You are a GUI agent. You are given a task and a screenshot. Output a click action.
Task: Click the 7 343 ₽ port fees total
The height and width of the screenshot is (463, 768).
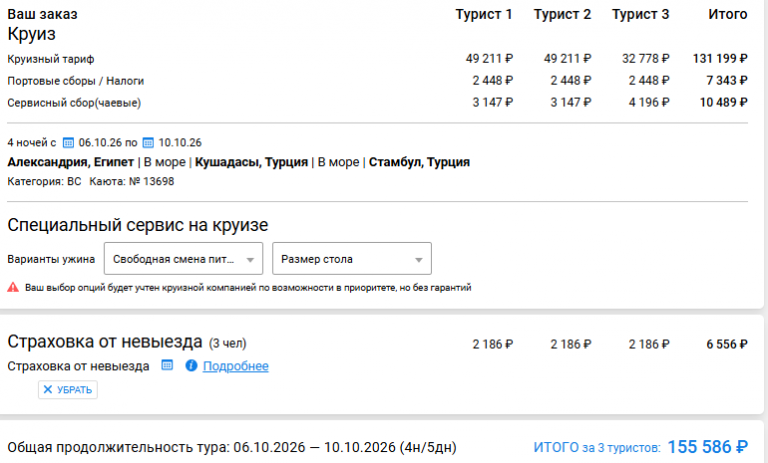coord(727,80)
